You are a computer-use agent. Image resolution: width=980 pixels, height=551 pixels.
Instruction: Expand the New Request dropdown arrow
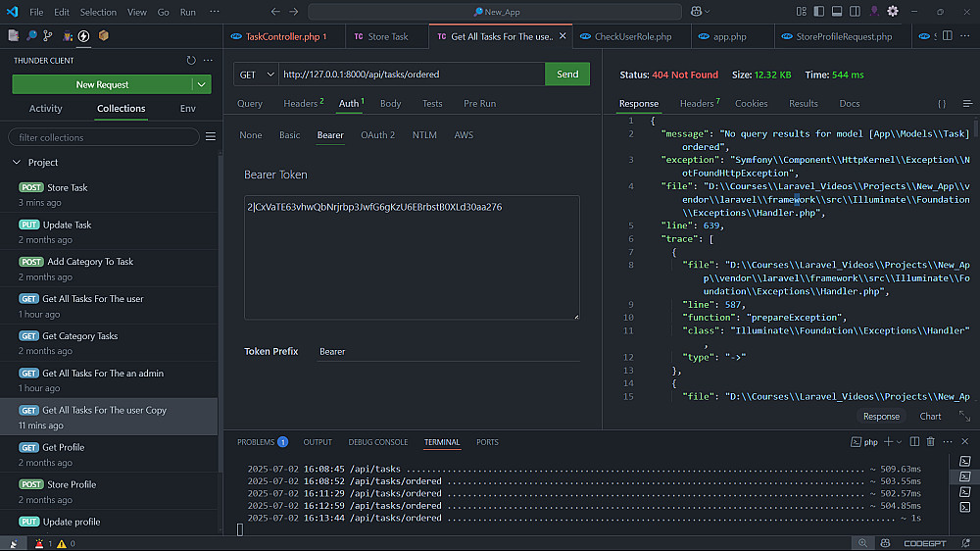pos(202,85)
